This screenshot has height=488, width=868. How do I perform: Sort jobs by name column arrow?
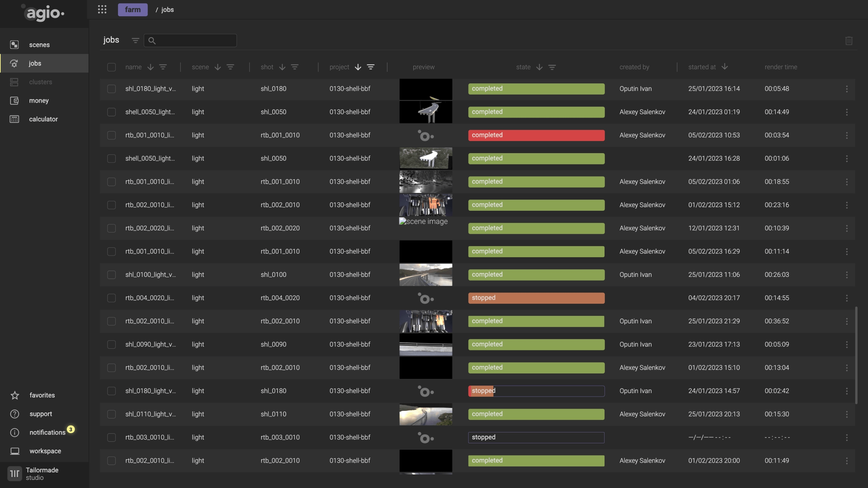point(151,67)
